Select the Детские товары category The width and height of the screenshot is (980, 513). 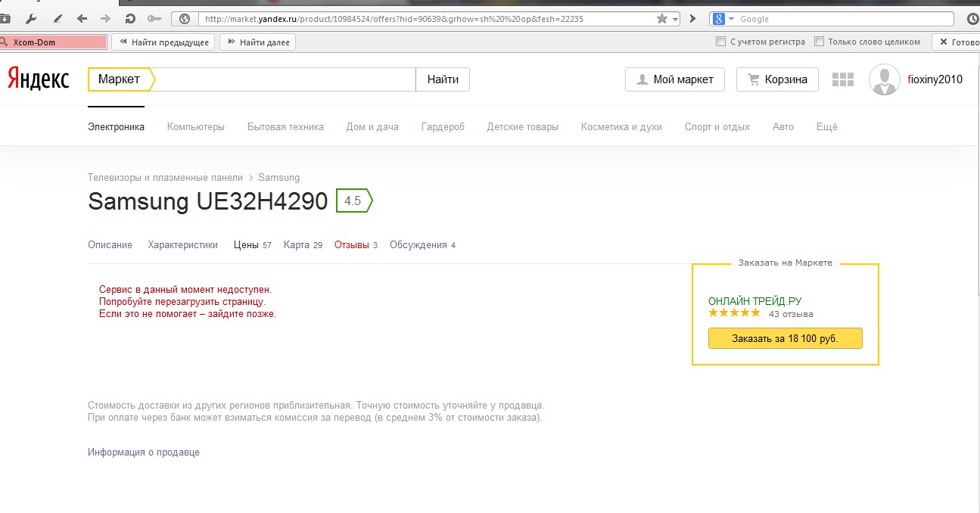pyautogui.click(x=523, y=127)
